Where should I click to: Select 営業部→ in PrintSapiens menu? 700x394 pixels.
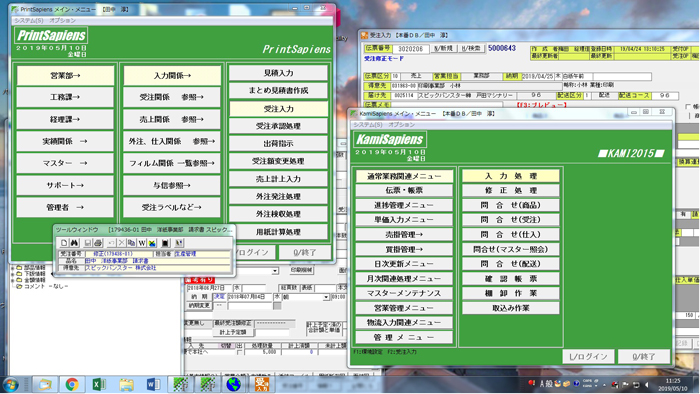[65, 75]
